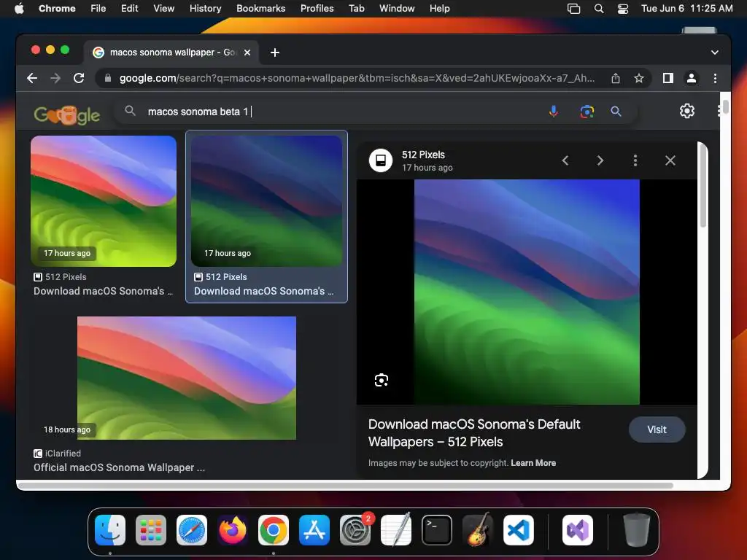Open Launchpad from the Dock

coord(151,530)
